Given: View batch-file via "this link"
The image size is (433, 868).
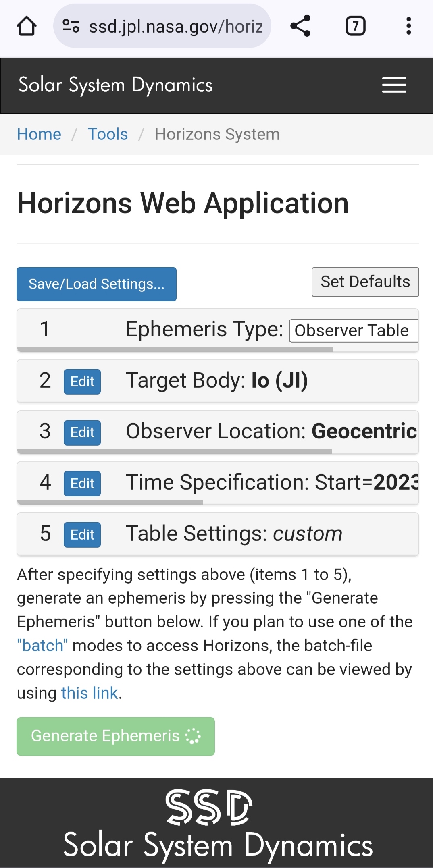Looking at the screenshot, I should click(89, 693).
